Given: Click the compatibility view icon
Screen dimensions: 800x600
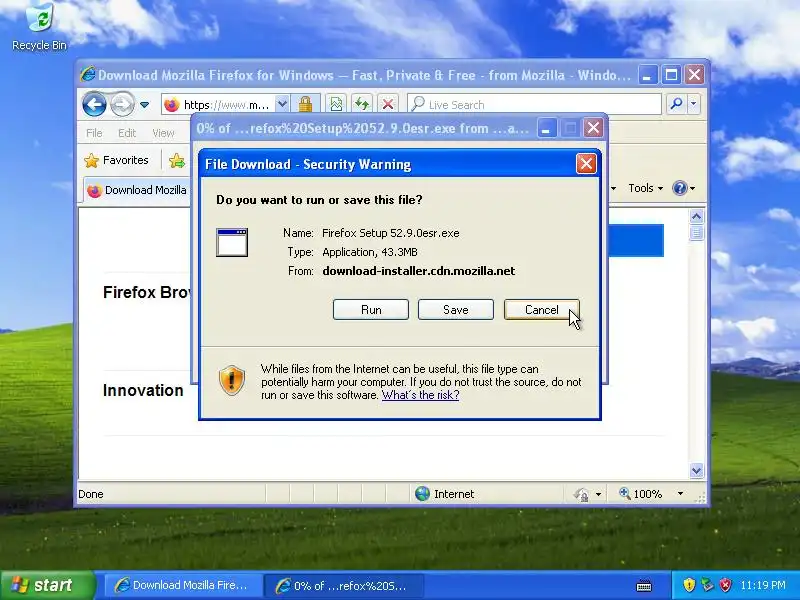Looking at the screenshot, I should pos(336,105).
